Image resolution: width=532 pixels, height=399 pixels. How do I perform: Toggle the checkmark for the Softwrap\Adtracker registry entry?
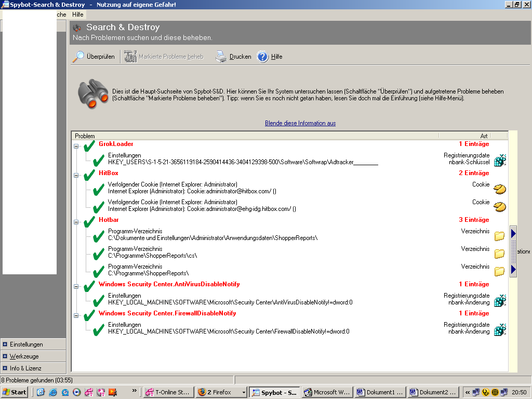98,160
